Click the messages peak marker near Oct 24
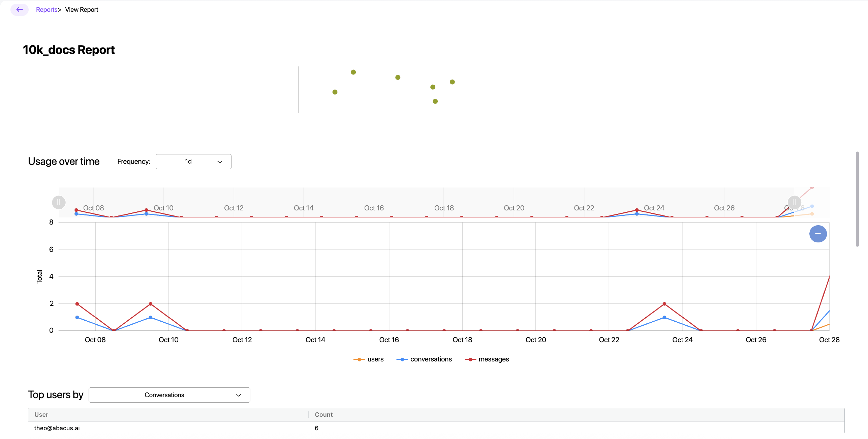 tap(664, 304)
